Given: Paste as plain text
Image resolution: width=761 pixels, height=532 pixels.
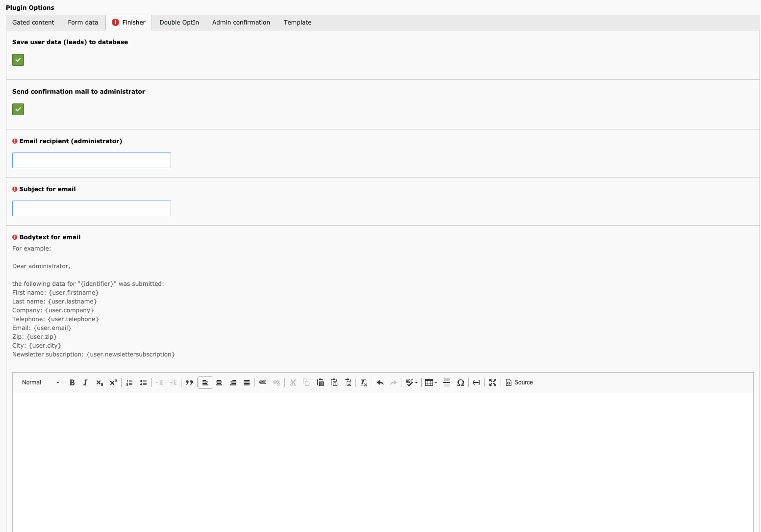Looking at the screenshot, I should (x=334, y=382).
